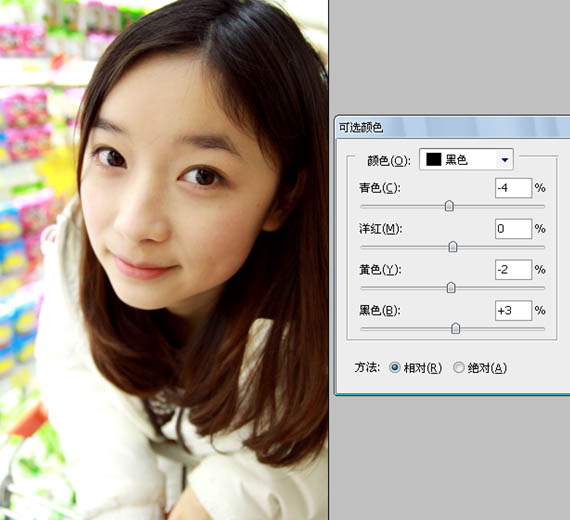The height and width of the screenshot is (520, 570).
Task: Click the 方法: label
Action: coord(367,368)
